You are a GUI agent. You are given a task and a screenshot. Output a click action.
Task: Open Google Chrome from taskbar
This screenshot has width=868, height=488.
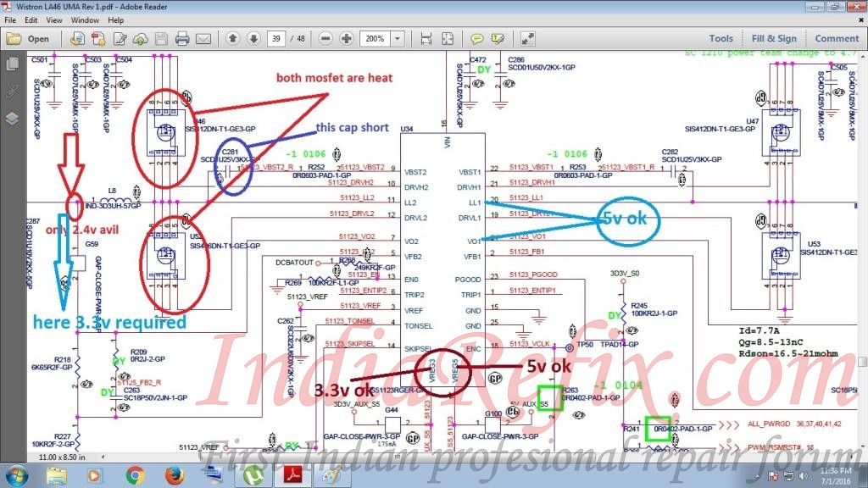pos(135,475)
